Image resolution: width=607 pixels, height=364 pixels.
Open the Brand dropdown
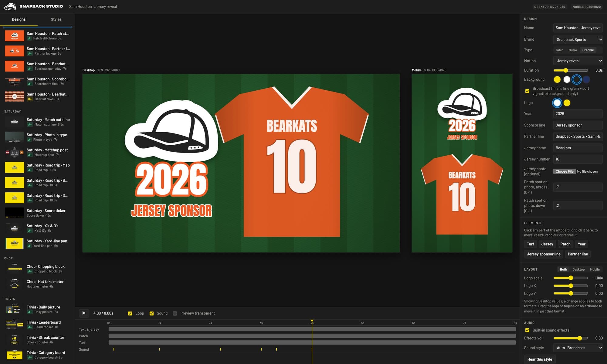click(x=578, y=39)
